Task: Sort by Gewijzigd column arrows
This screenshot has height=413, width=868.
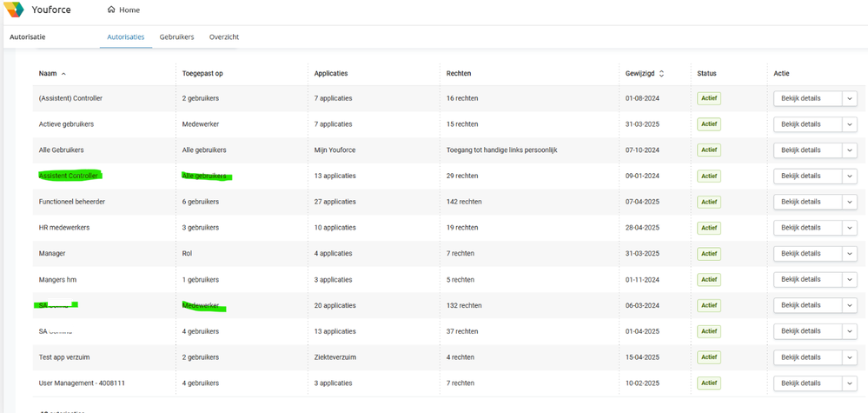Action: pyautogui.click(x=661, y=74)
